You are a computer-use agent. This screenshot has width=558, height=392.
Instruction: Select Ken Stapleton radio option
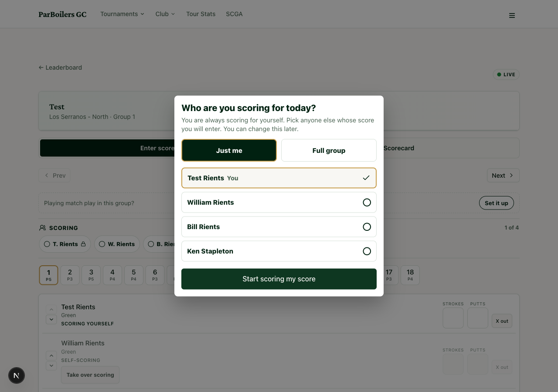click(367, 251)
